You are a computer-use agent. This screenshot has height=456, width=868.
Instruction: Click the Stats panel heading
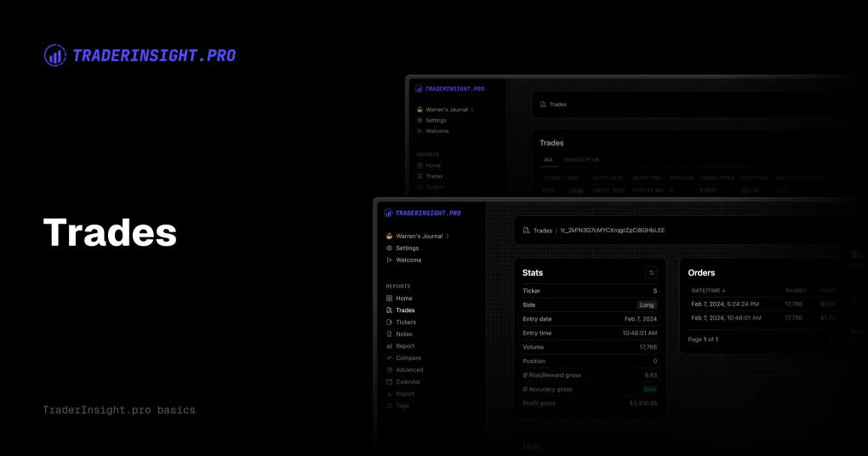coord(533,273)
